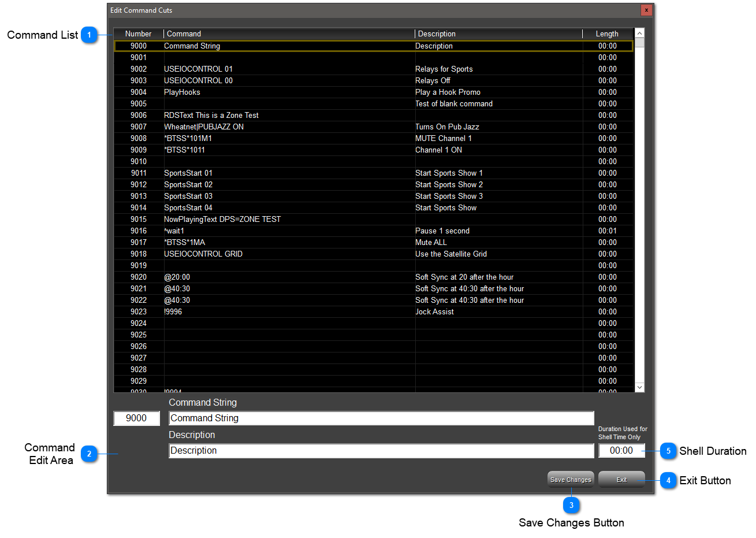
Task: Select row 9021 '@40:30'
Action: click(x=374, y=289)
